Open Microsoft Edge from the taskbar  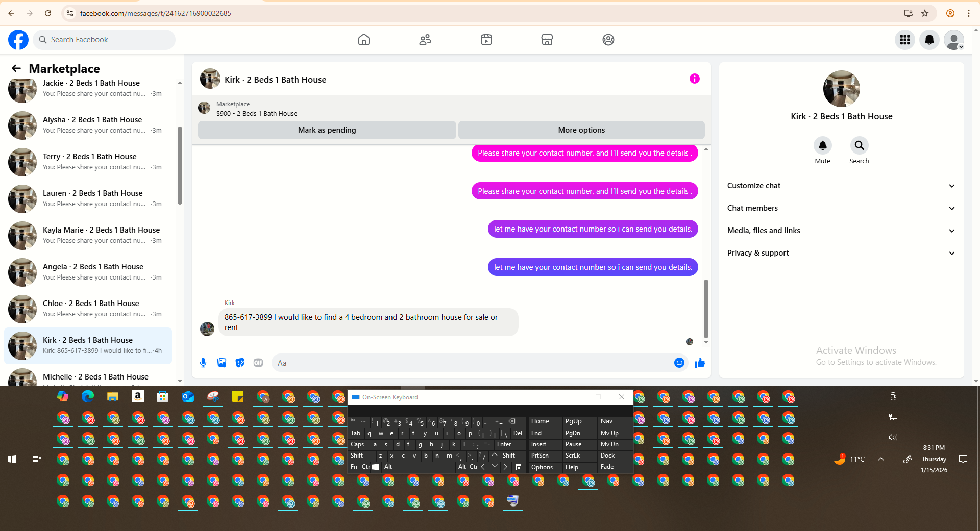pyautogui.click(x=88, y=397)
